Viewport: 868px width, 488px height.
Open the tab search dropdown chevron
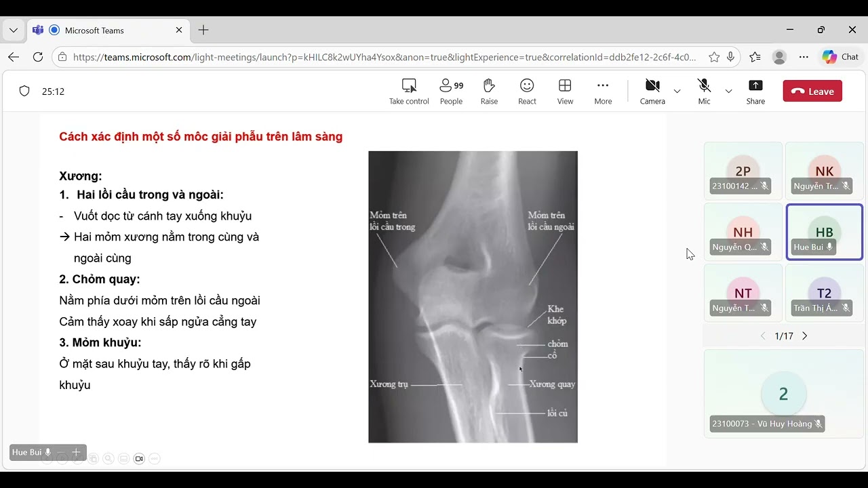point(13,30)
